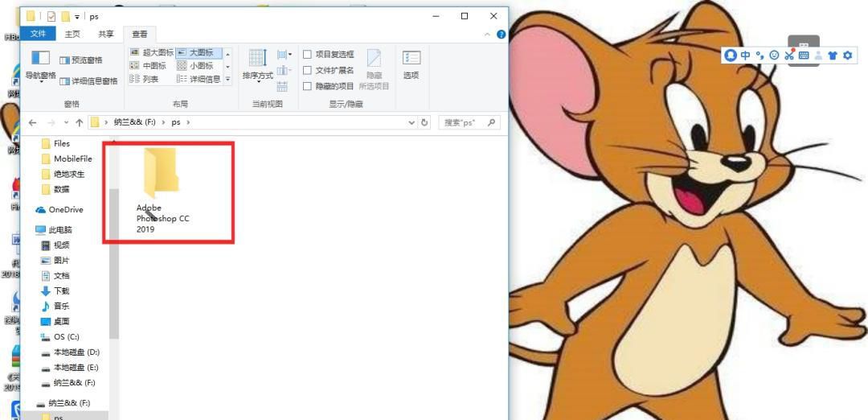Open the blue Help question icon

[x=501, y=35]
